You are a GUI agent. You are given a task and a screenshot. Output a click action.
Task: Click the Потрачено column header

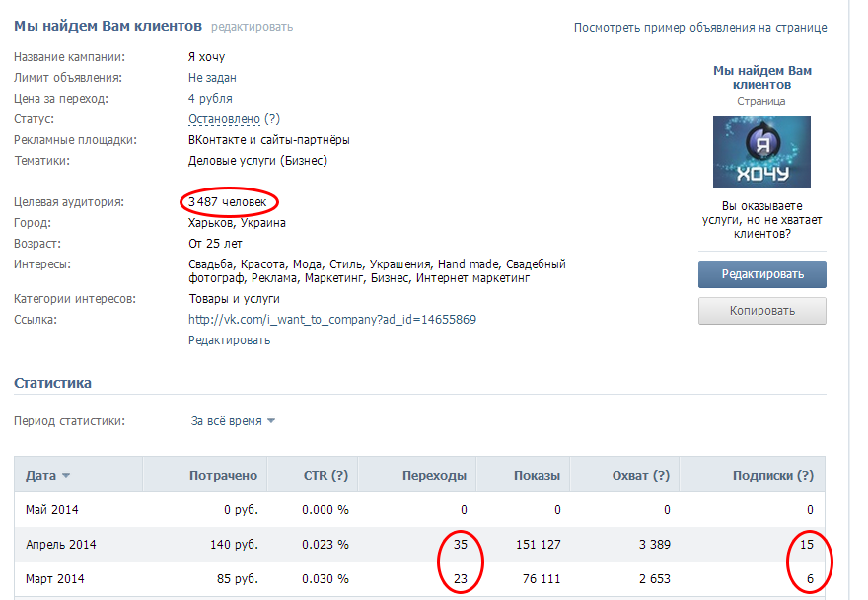pos(223,476)
